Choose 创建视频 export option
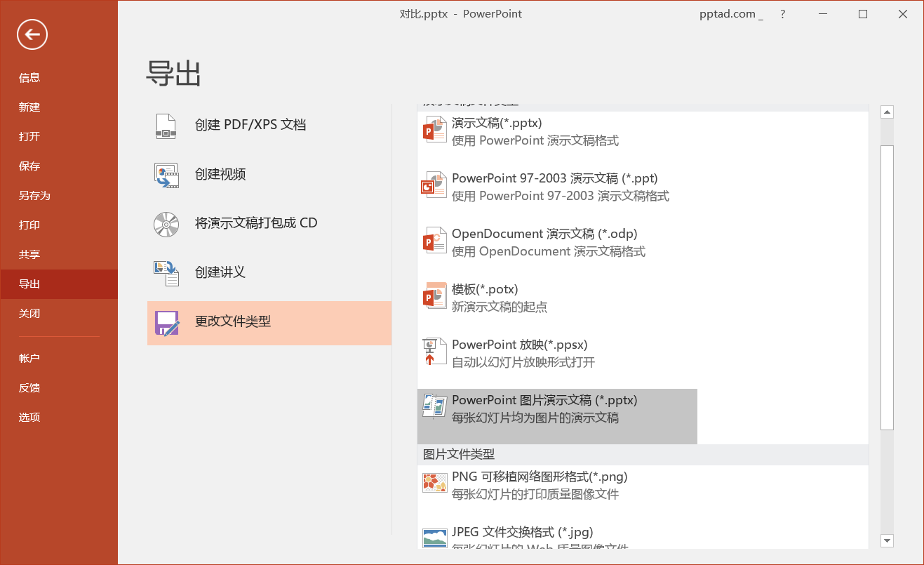This screenshot has height=565, width=924. point(269,175)
